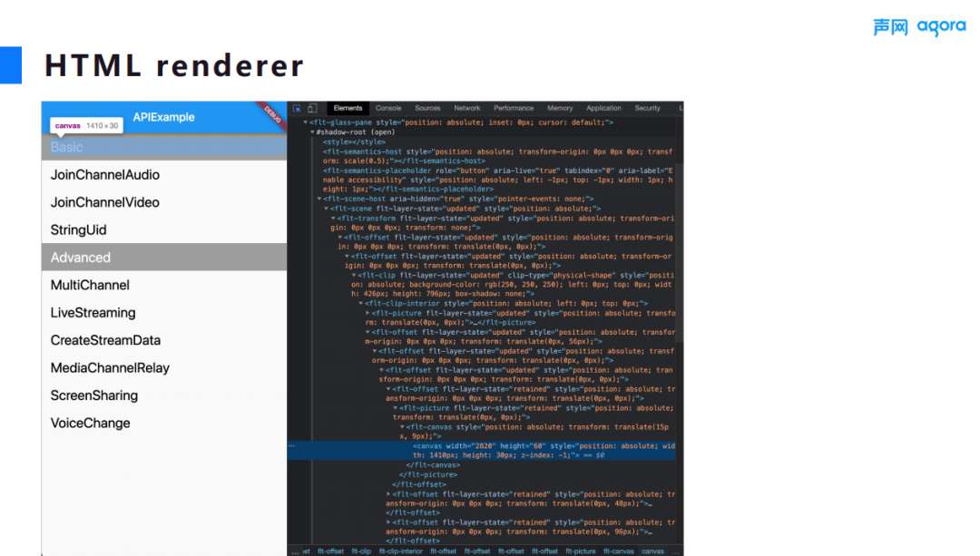Click the flt-picture breadcrumb

pos(581,551)
